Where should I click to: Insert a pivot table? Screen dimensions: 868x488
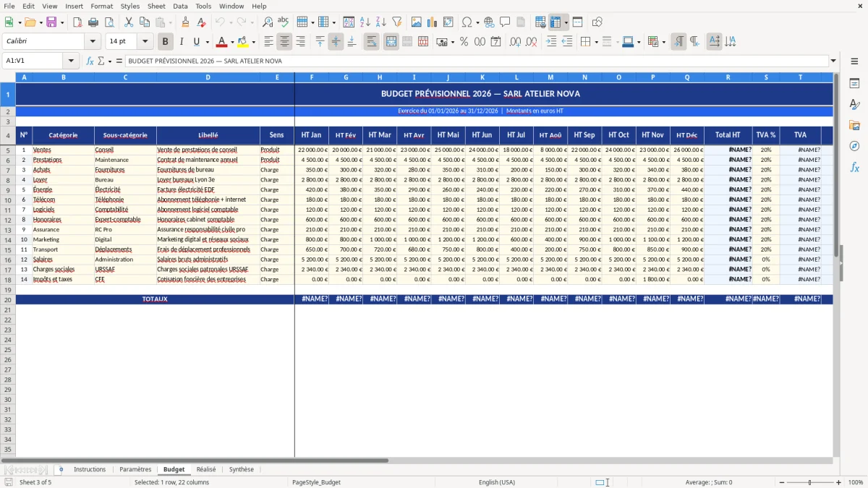pyautogui.click(x=448, y=22)
